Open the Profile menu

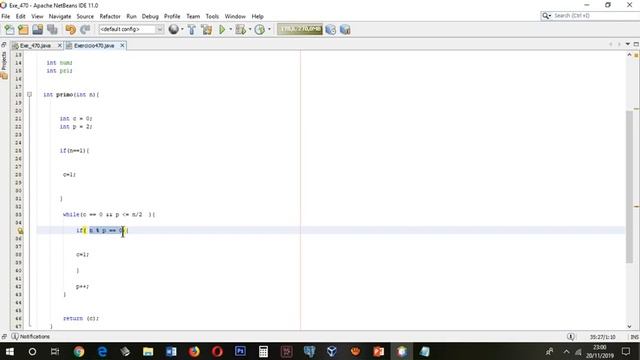coord(172,16)
